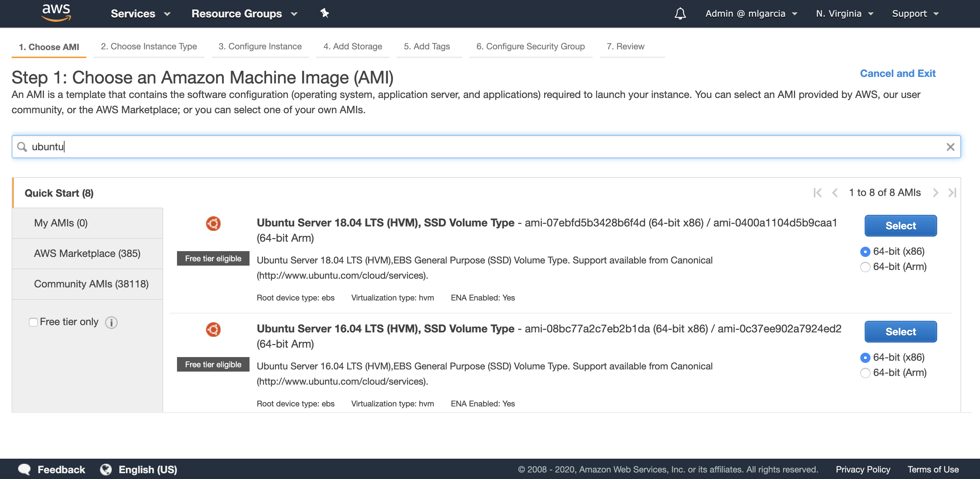Clear the search with the X icon
980x479 pixels.
point(950,147)
